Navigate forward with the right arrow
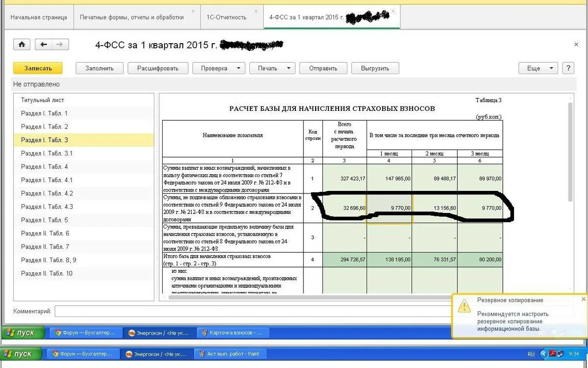Viewport: 588px width, 368px height. click(60, 45)
